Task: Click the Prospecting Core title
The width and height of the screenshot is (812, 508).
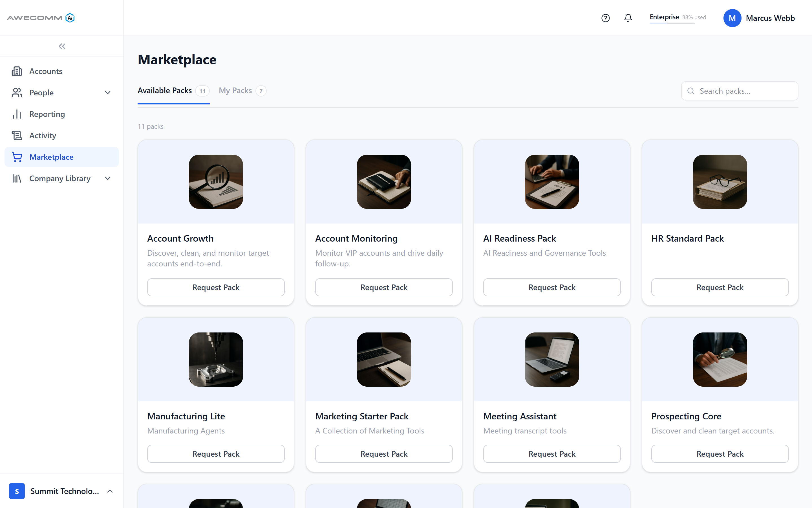Action: (x=686, y=416)
